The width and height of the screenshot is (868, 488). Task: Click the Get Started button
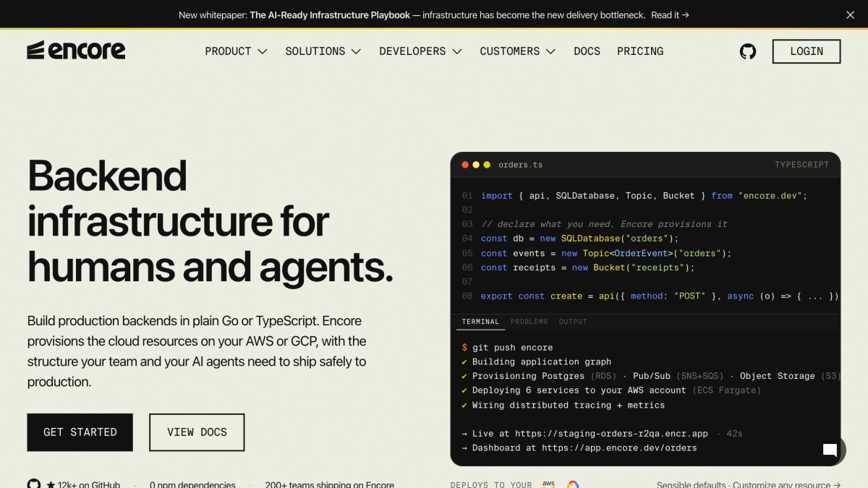click(80, 432)
